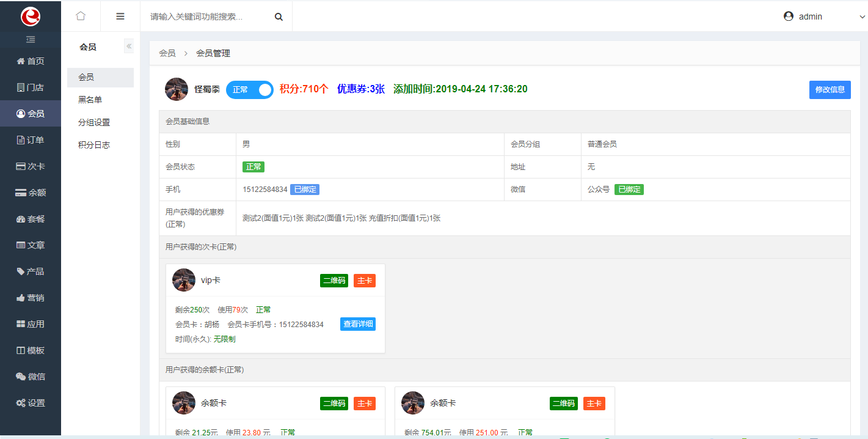Click 优惠券:3张 coupon count text

tap(361, 89)
